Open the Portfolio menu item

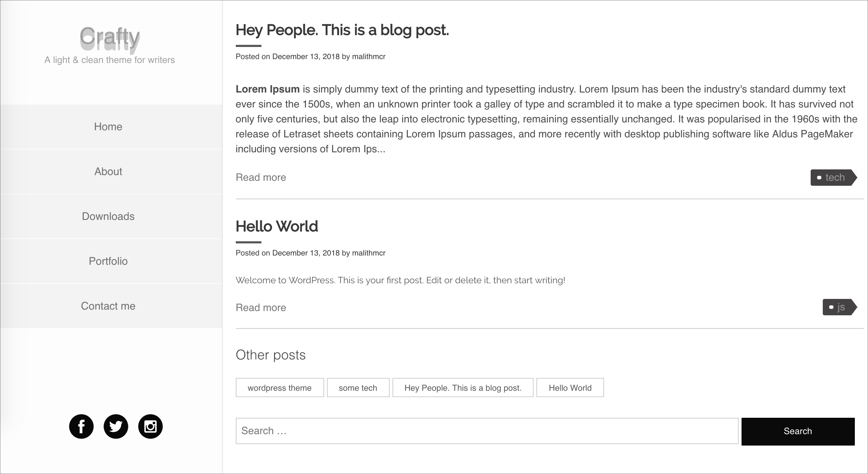[108, 261]
